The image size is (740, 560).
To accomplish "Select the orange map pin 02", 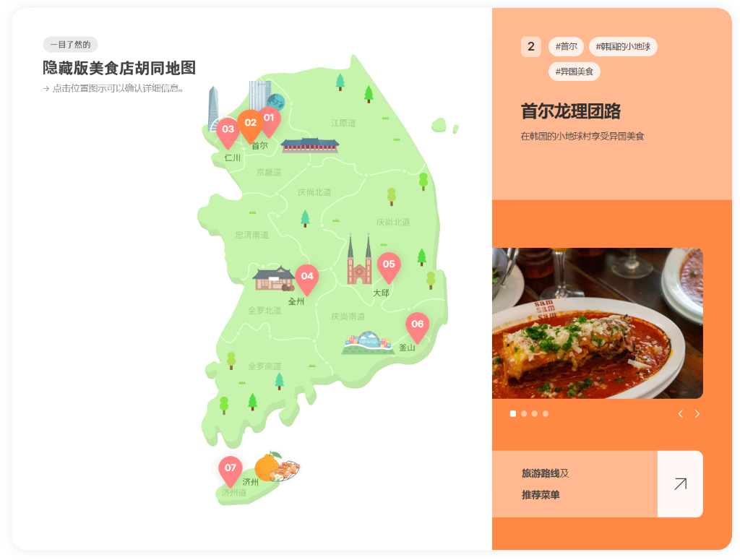I will (250, 124).
